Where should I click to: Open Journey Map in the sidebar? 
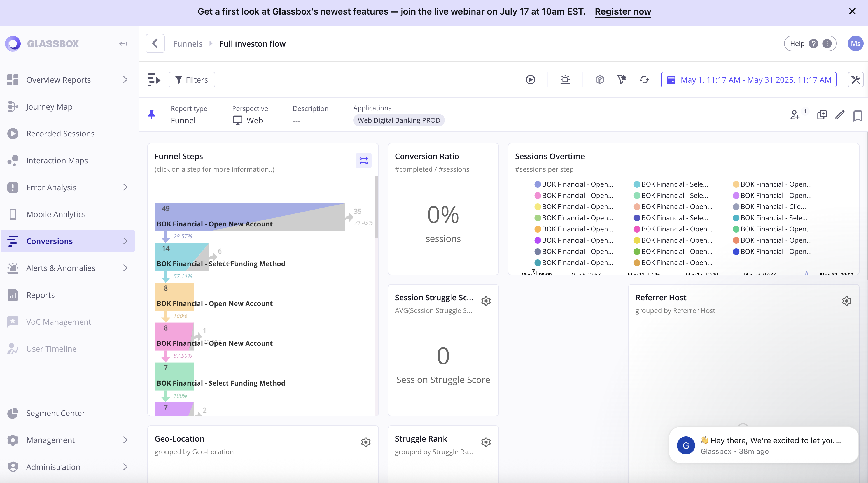[67, 107]
